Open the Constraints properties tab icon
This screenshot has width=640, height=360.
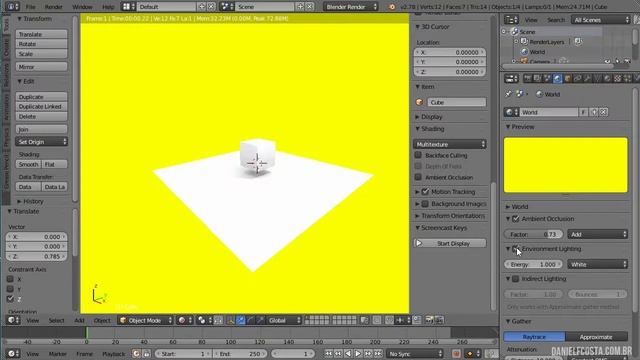click(x=578, y=78)
